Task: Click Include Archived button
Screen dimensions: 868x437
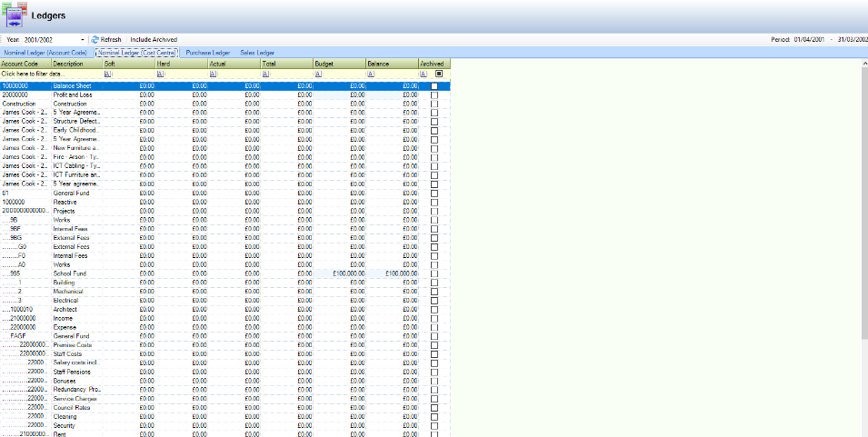Action: pyautogui.click(x=154, y=40)
